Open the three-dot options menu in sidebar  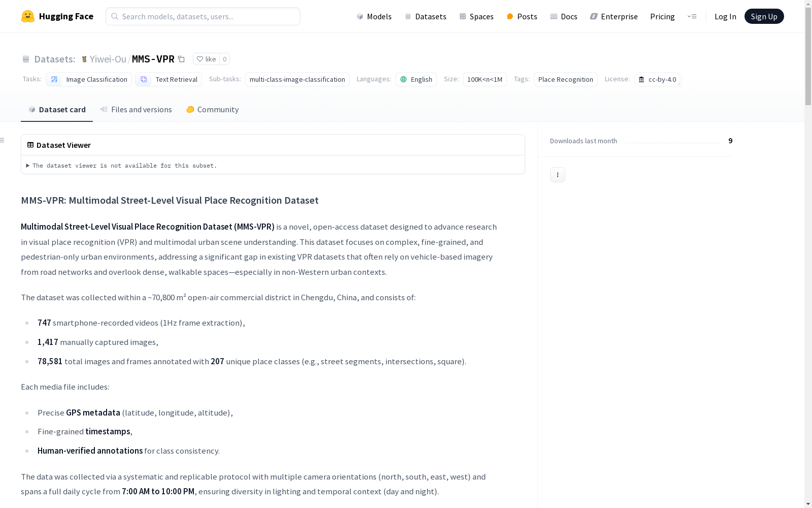point(557,175)
